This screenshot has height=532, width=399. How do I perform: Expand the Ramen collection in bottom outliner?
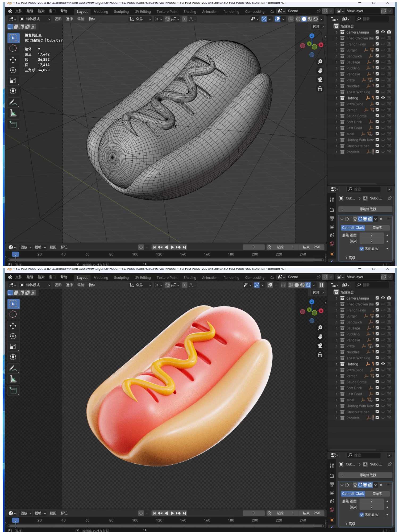[x=336, y=376]
